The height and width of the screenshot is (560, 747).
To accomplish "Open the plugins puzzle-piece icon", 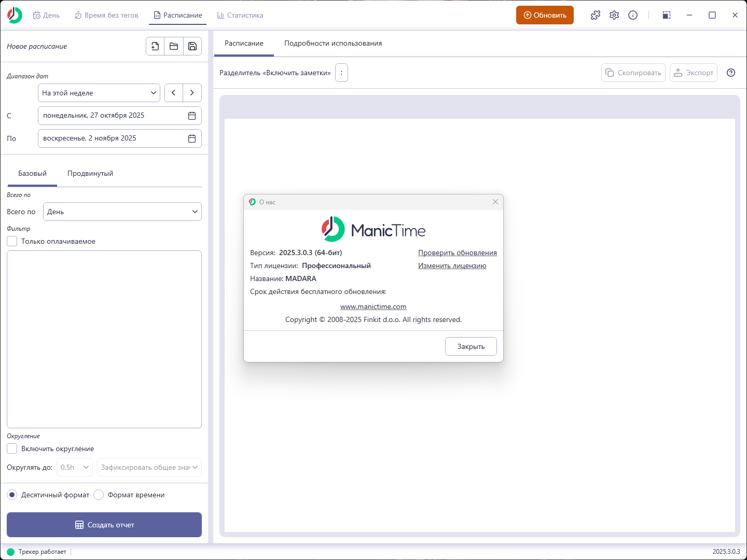I will point(596,15).
